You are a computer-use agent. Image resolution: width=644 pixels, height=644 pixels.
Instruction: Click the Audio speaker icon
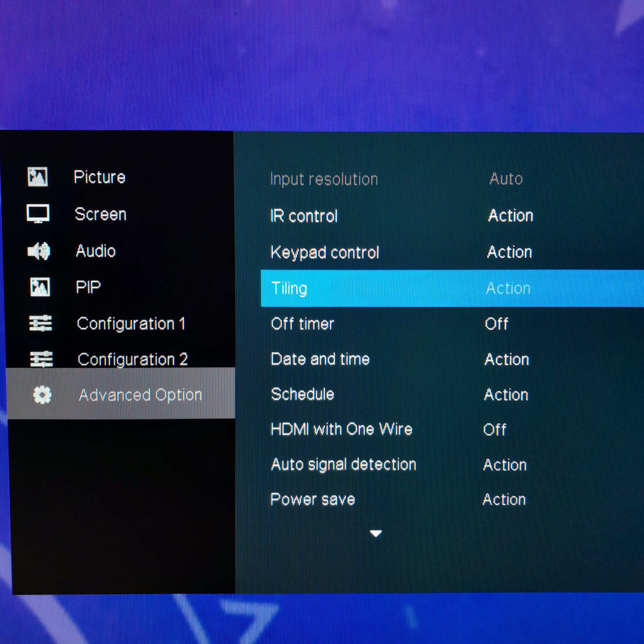[x=39, y=251]
